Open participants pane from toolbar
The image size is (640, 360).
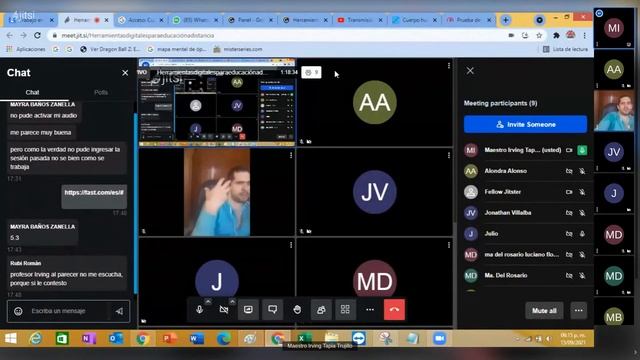coord(321,310)
